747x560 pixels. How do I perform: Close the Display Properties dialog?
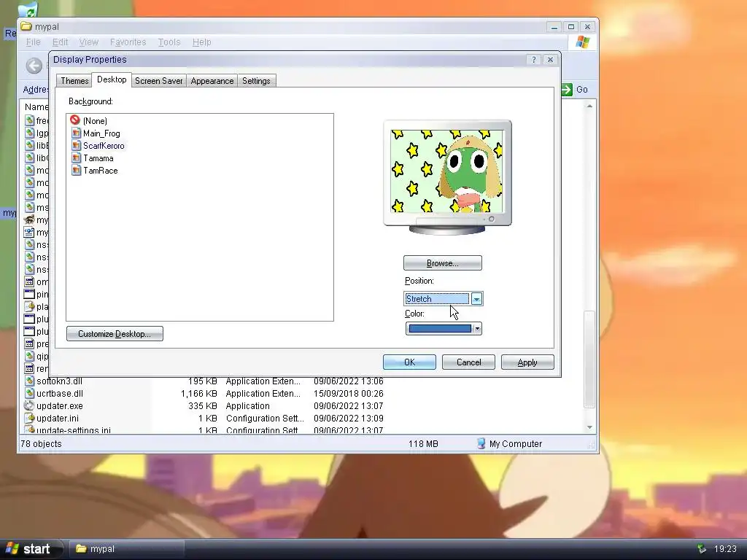tap(550, 60)
